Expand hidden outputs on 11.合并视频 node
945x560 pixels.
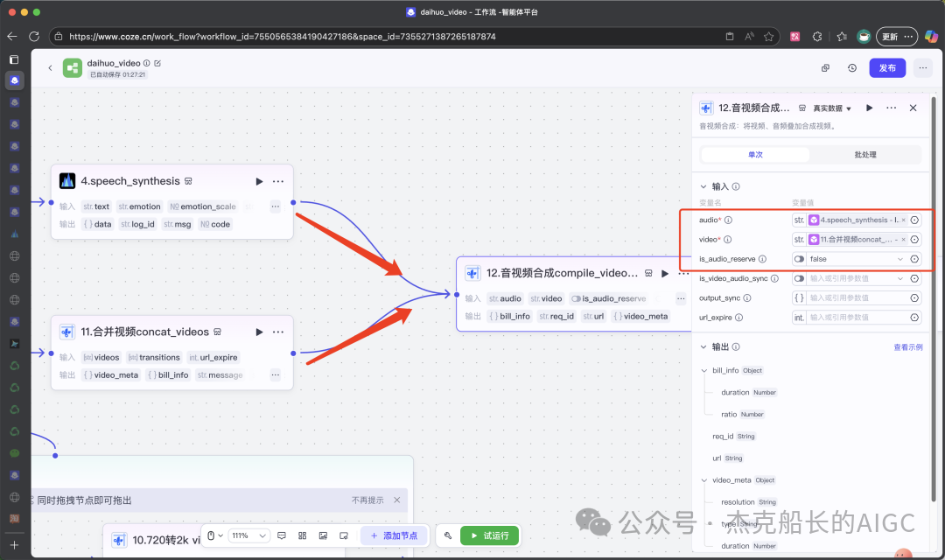point(276,375)
